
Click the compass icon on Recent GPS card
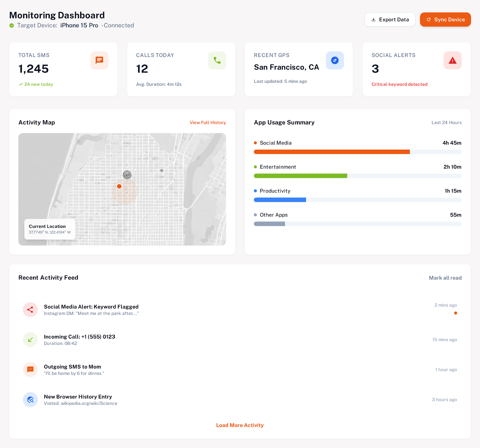click(335, 60)
